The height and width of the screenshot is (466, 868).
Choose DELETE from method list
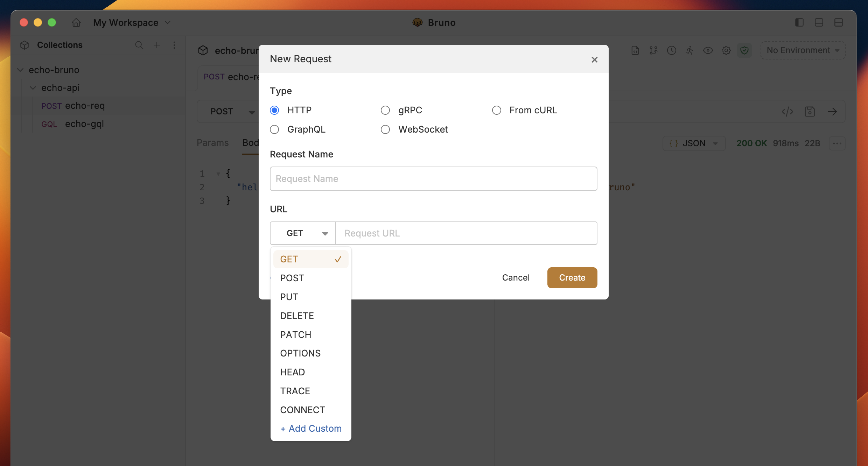click(297, 316)
